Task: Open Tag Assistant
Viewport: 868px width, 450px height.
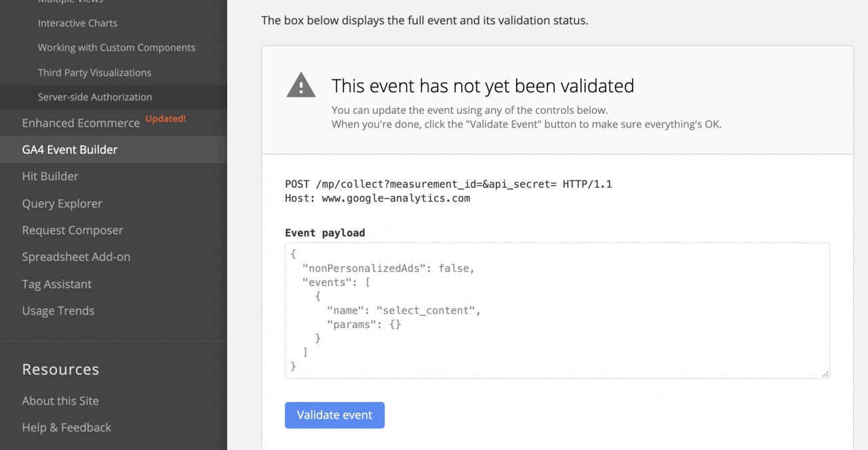Action: (x=56, y=284)
